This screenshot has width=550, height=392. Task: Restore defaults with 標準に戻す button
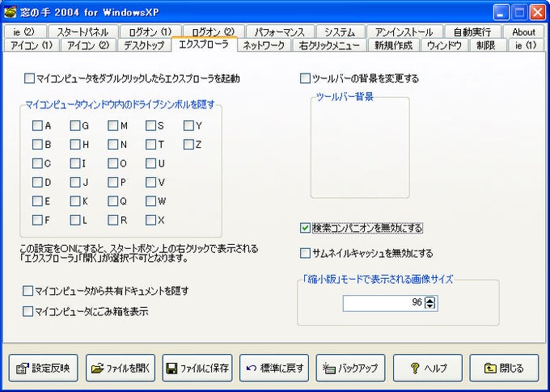pos(274,368)
